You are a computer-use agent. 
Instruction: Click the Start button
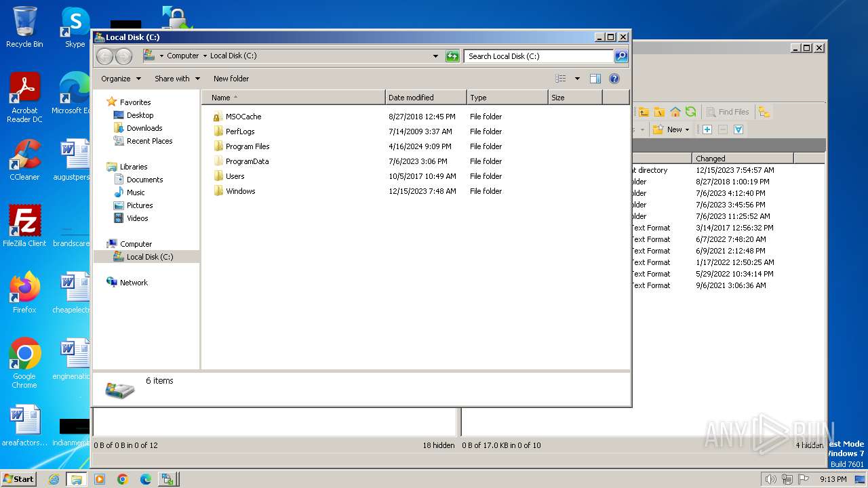[18, 479]
